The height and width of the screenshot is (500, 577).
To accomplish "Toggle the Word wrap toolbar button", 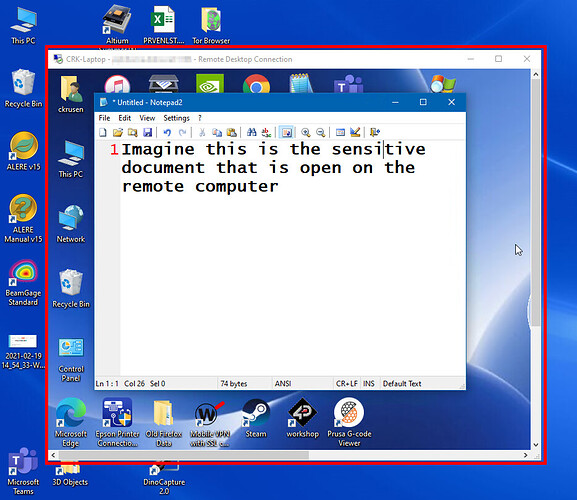I will pyautogui.click(x=286, y=132).
